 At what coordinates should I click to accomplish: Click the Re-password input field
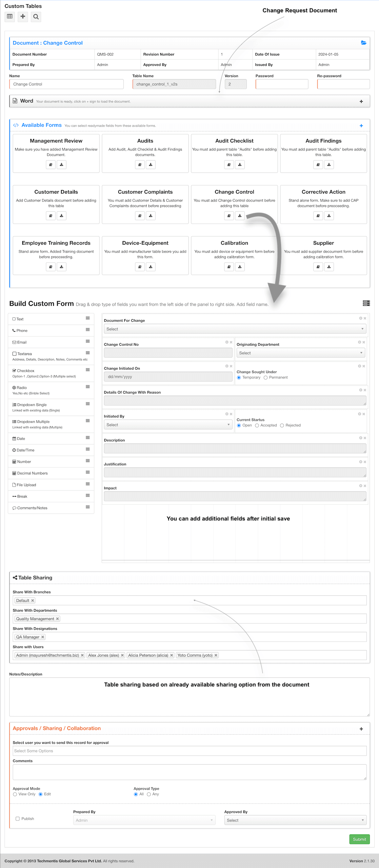344,84
